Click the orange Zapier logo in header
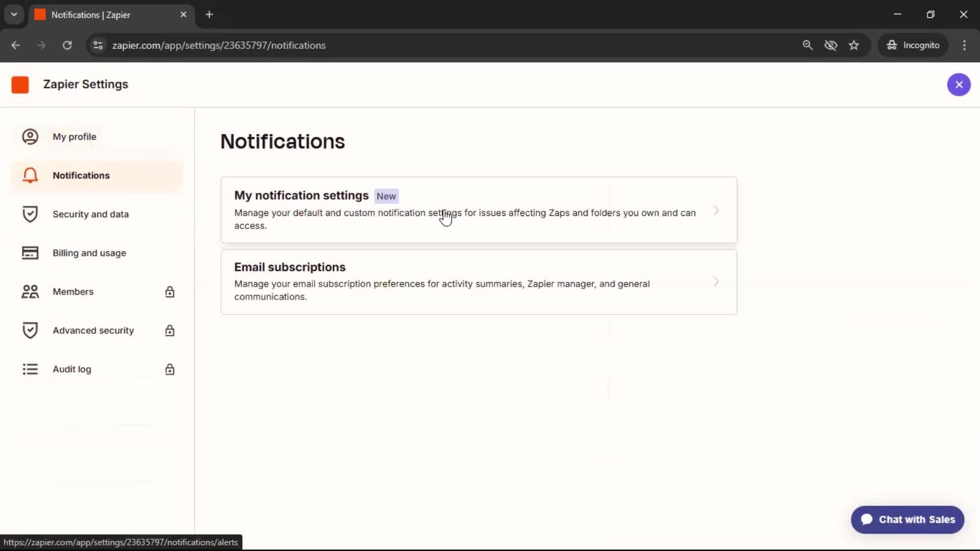The height and width of the screenshot is (551, 980). tap(20, 85)
